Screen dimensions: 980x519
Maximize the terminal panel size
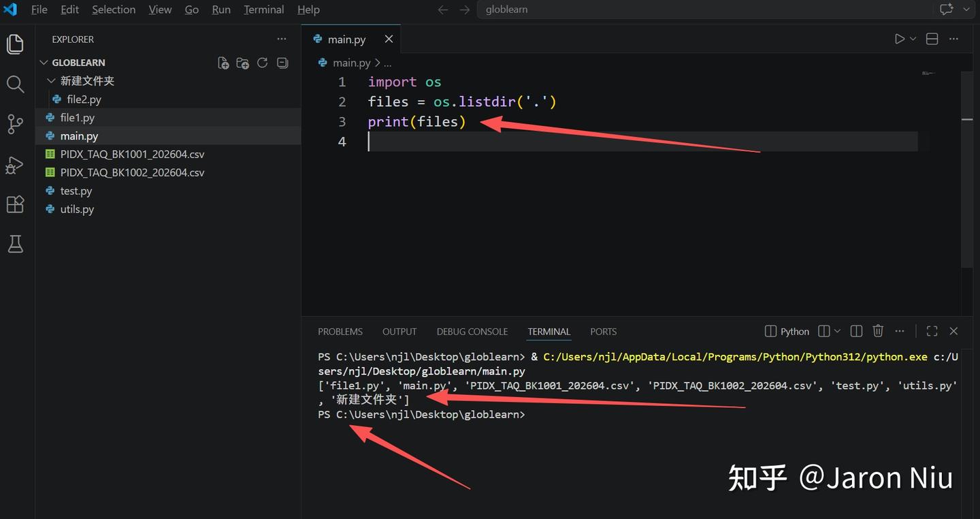tap(932, 332)
